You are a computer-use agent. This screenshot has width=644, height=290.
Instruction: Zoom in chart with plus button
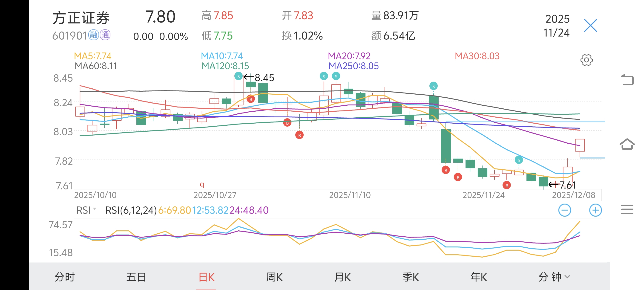pyautogui.click(x=595, y=210)
